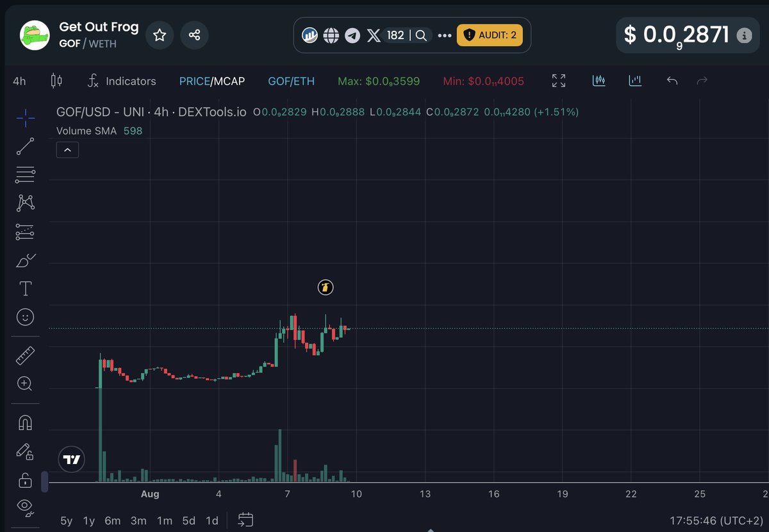This screenshot has height=532, width=769.
Task: Open the share icon button
Action: 194,35
